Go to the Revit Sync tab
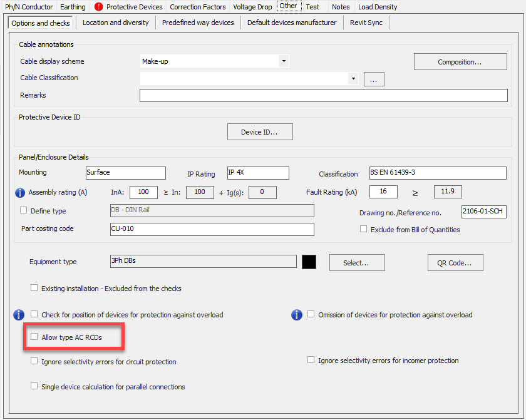The height and width of the screenshot is (420, 526). click(367, 23)
